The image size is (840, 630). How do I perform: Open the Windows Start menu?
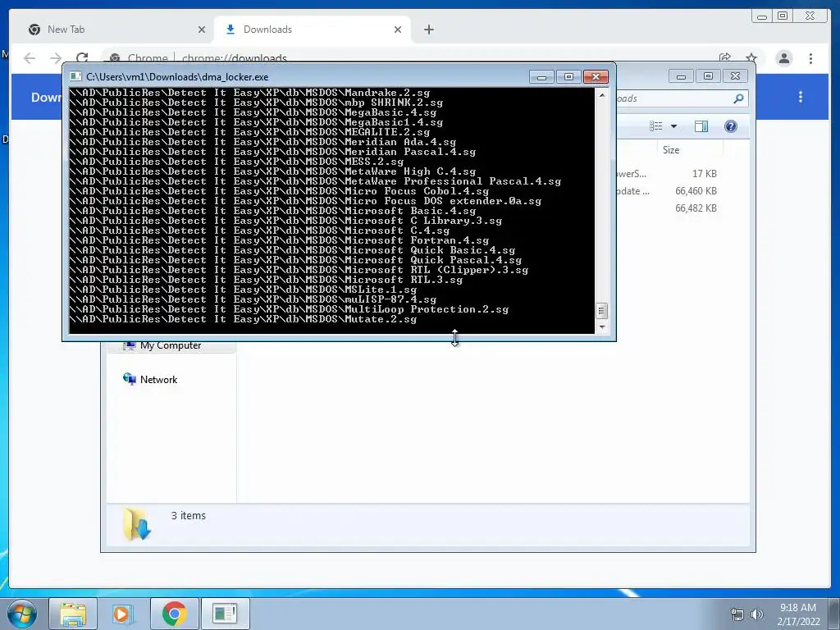pyautogui.click(x=21, y=614)
